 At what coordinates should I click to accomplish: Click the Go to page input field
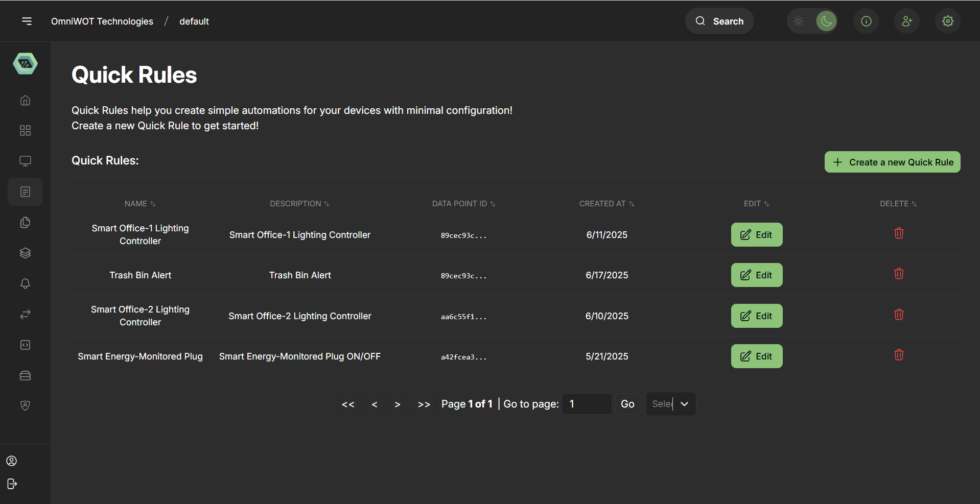pos(586,403)
